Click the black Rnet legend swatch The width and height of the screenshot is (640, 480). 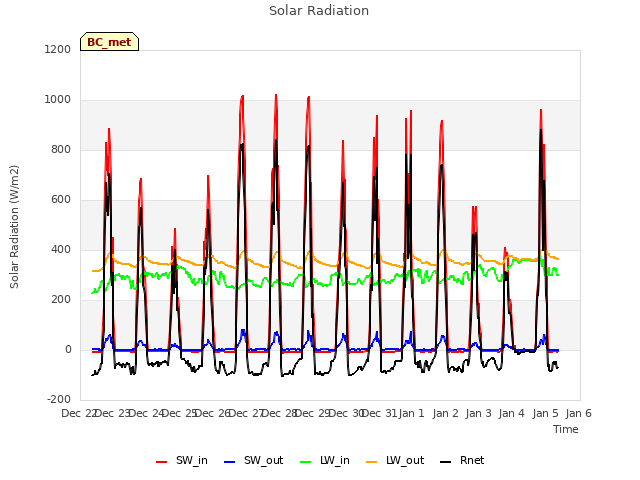446,462
